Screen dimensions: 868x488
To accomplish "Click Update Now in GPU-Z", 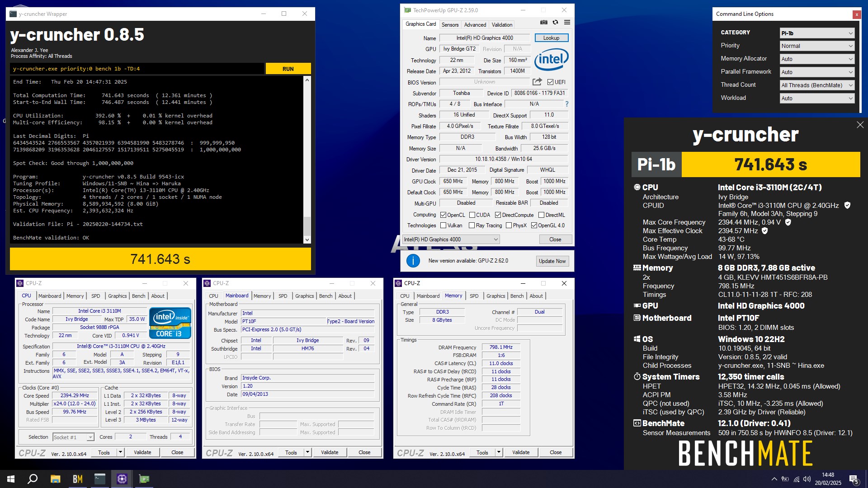I will (x=552, y=261).
